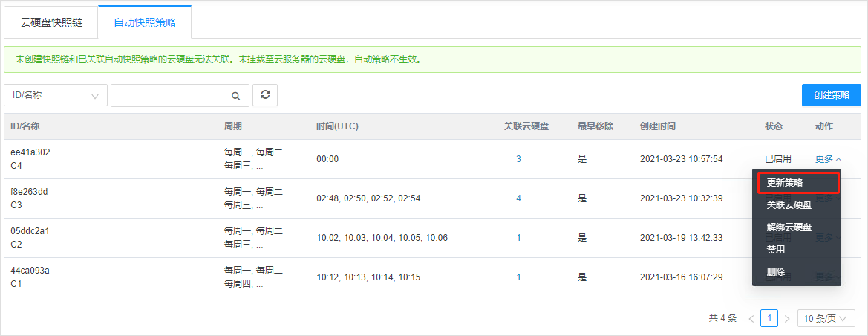Click page number 1 button
Image resolution: width=868 pixels, height=336 pixels.
point(769,318)
